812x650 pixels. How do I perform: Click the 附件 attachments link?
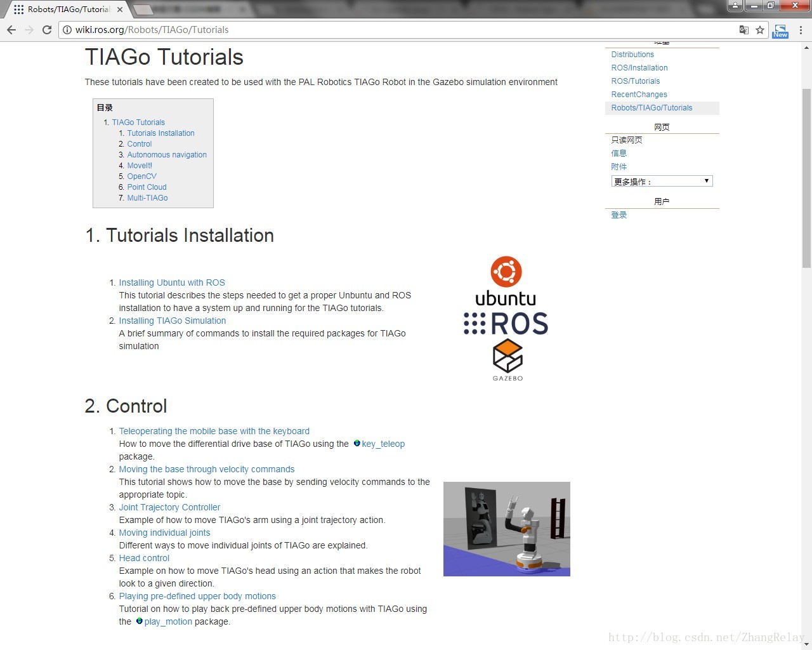[x=619, y=166]
